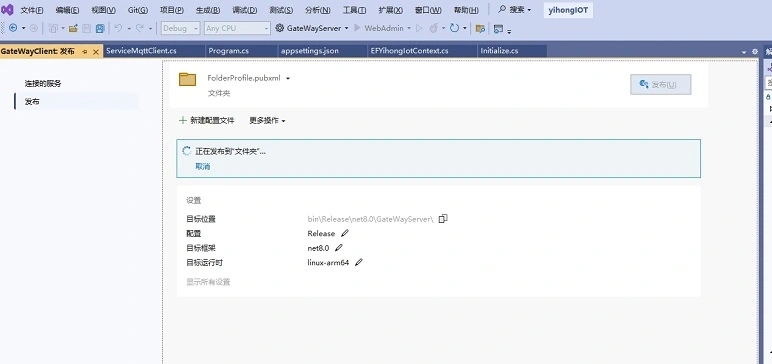Open the 窗口(W) menu
The width and height of the screenshot is (772, 364).
428,10
